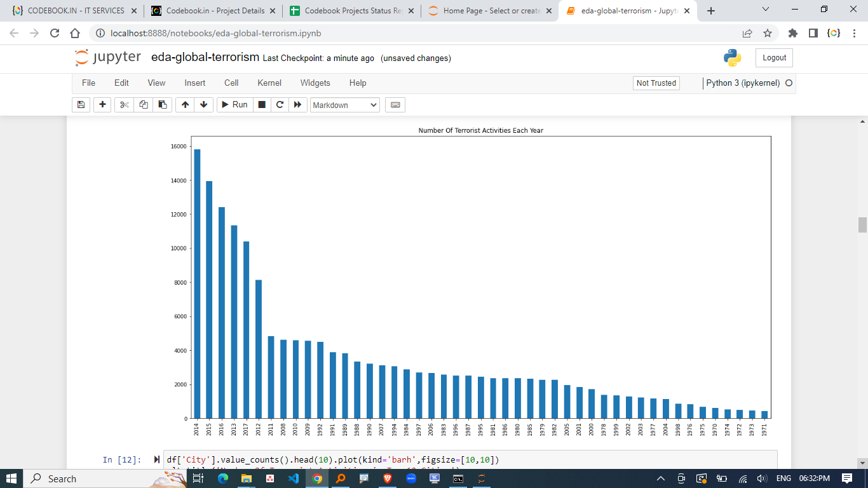The image size is (868, 488).
Task: Toggle cell output collapse arrow beside In [12]
Action: tap(157, 459)
